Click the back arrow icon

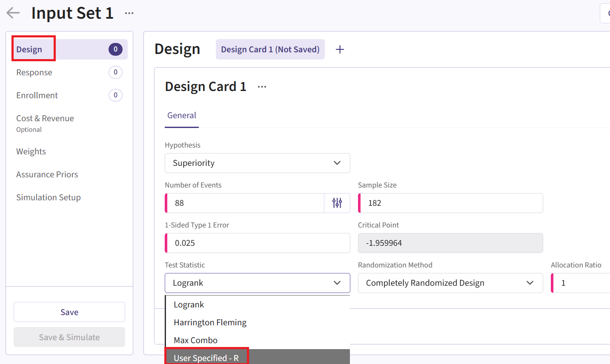(x=13, y=13)
